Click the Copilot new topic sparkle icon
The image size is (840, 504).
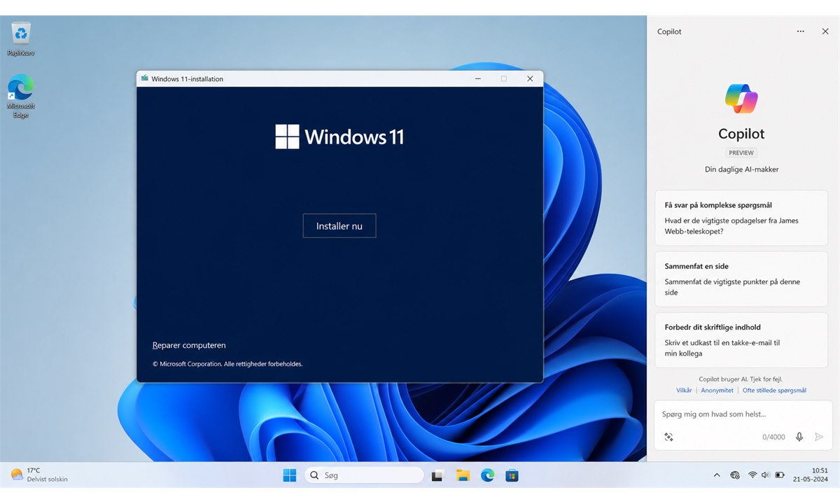click(668, 437)
